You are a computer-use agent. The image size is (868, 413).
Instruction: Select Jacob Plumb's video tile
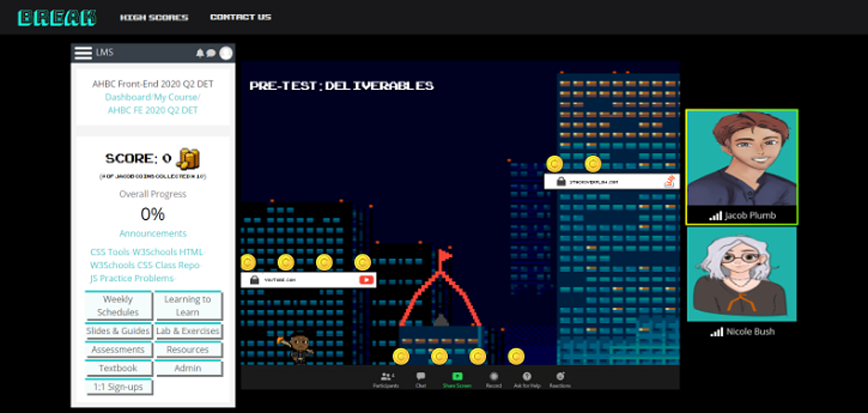tap(742, 167)
